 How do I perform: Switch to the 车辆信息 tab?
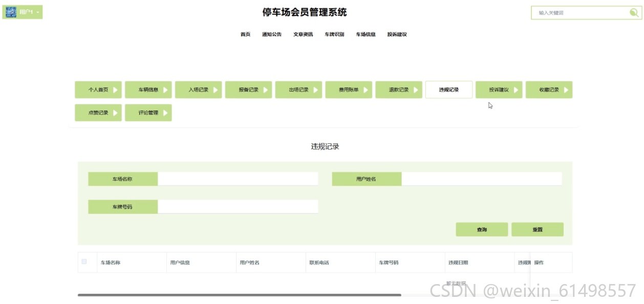[x=148, y=90]
